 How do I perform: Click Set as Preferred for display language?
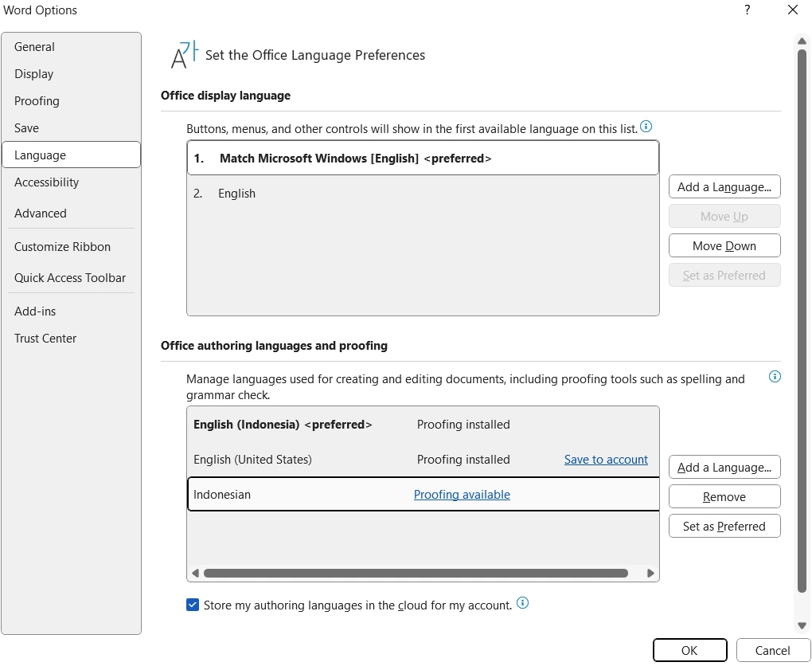(724, 275)
